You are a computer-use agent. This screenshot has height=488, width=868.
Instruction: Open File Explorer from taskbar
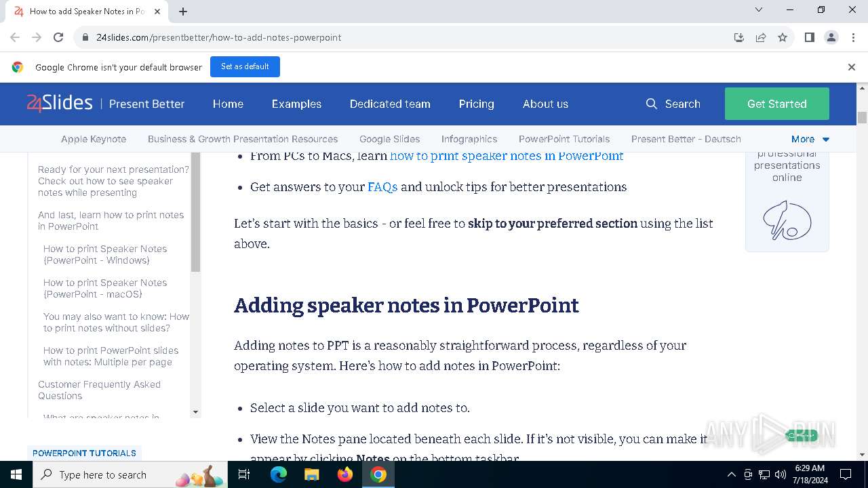[311, 474]
